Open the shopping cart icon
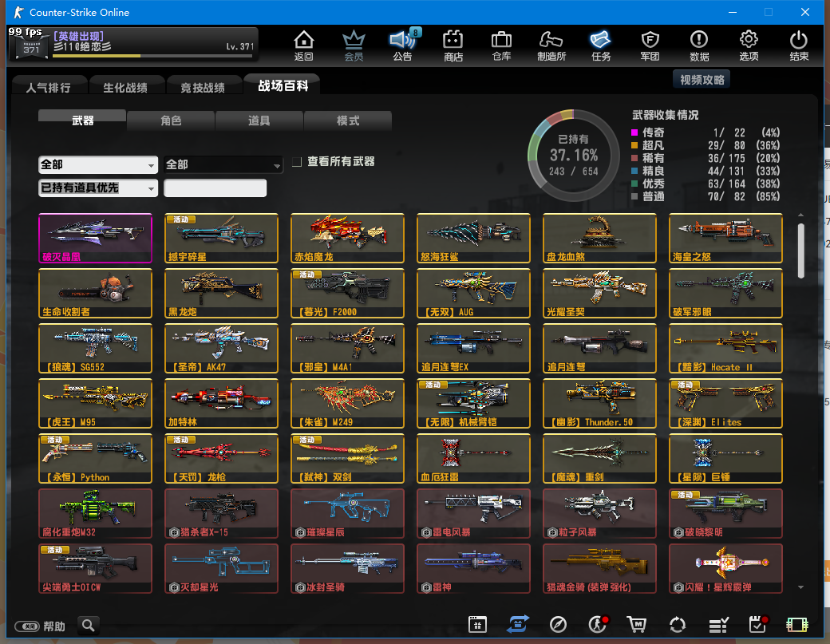The width and height of the screenshot is (830, 644). [x=637, y=624]
